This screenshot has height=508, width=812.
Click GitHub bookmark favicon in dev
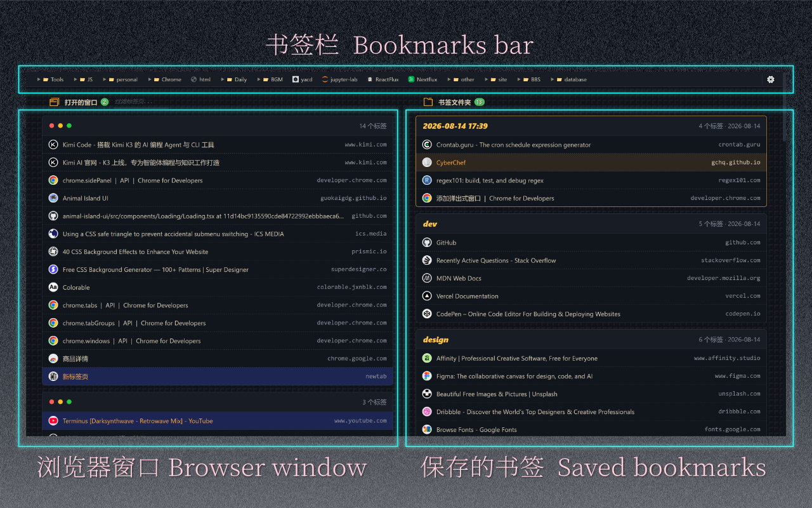click(x=427, y=243)
